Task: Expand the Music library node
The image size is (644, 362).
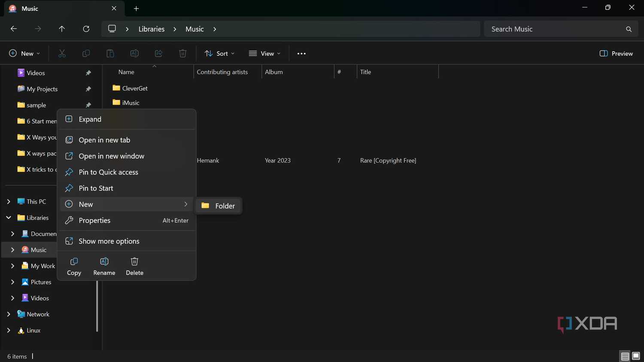Action: 12,250
